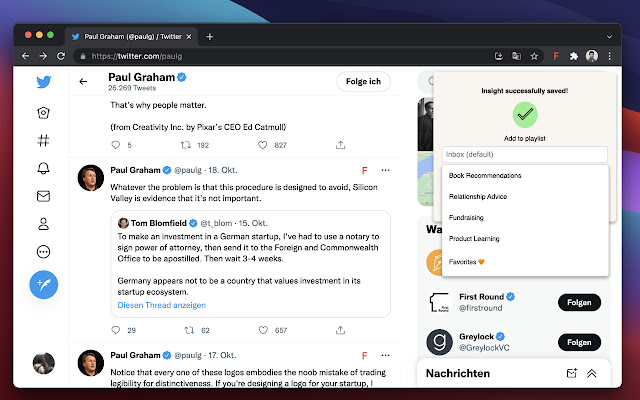The height and width of the screenshot is (400, 640).
Task: Compose a new tweet with feather button
Action: tap(44, 284)
